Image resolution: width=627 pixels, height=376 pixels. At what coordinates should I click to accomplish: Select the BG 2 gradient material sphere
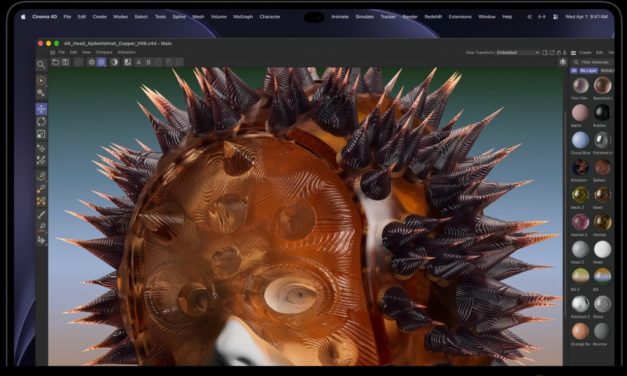pos(580,276)
